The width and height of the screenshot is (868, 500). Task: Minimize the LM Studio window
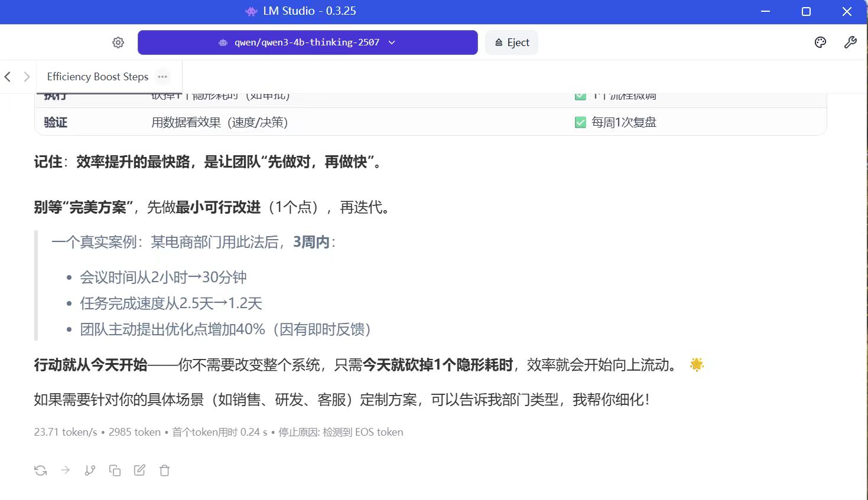(765, 11)
